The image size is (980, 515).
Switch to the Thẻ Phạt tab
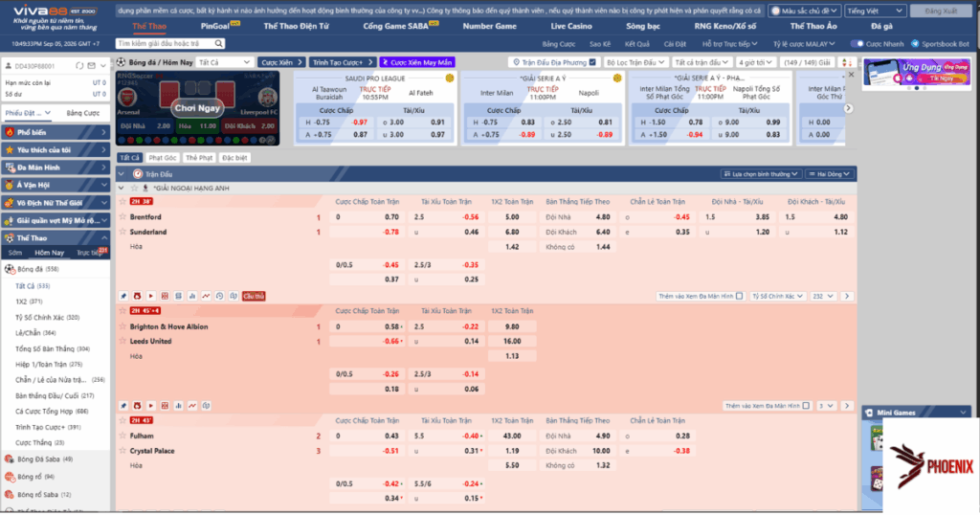click(199, 158)
